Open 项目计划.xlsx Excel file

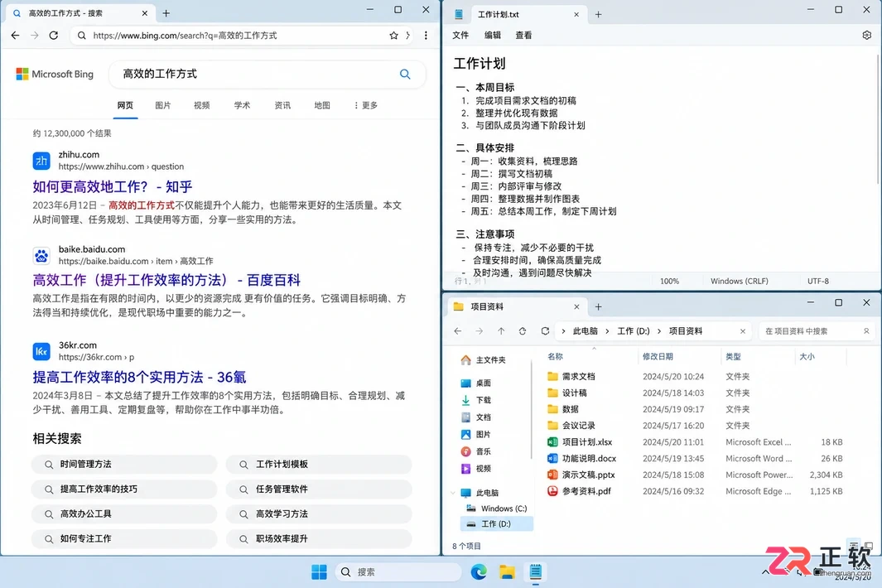click(580, 441)
